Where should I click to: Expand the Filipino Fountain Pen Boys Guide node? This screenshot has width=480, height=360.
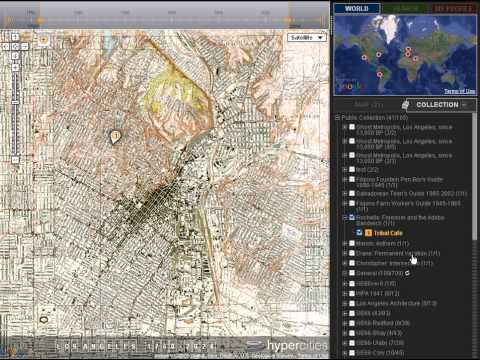pos(345,179)
